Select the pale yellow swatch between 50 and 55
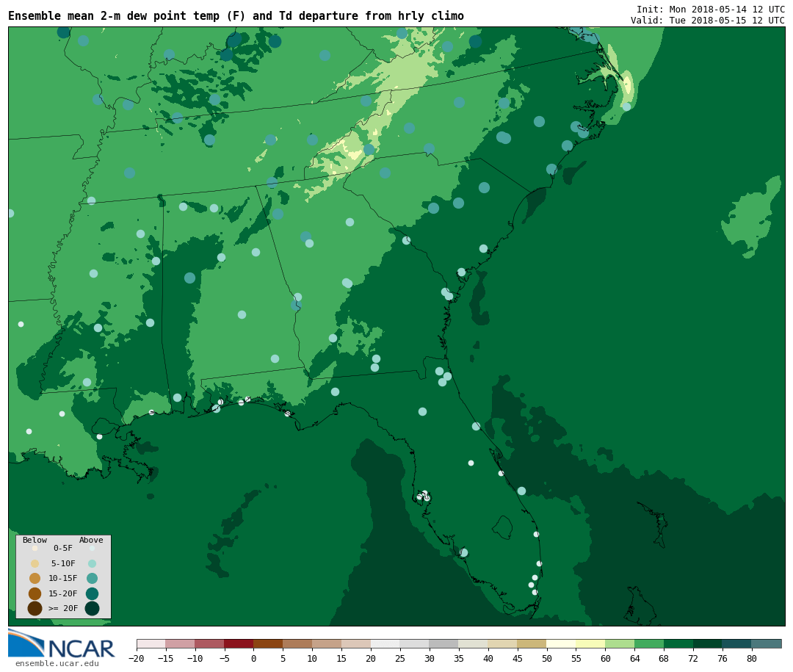This screenshot has height=672, width=793. point(562,643)
